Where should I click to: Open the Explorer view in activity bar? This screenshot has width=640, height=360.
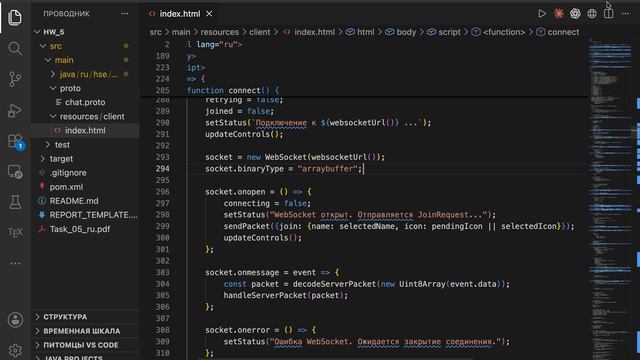coord(15,18)
